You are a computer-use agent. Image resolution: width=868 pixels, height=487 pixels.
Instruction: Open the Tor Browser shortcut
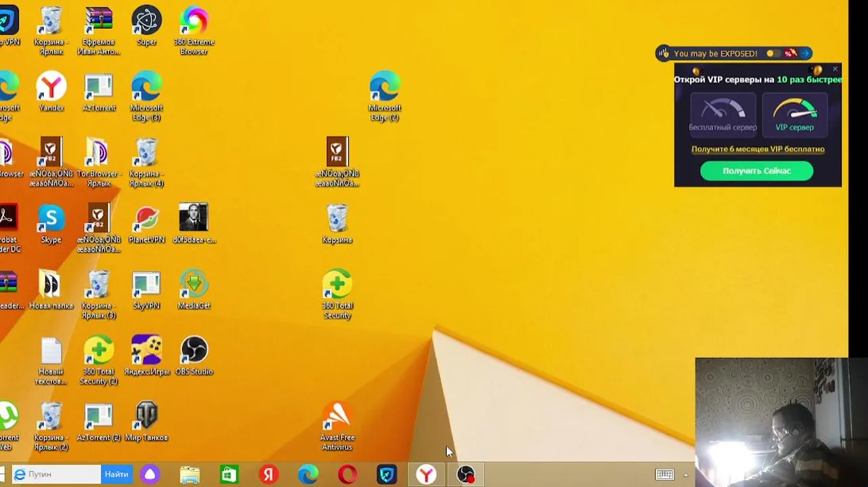click(x=99, y=162)
